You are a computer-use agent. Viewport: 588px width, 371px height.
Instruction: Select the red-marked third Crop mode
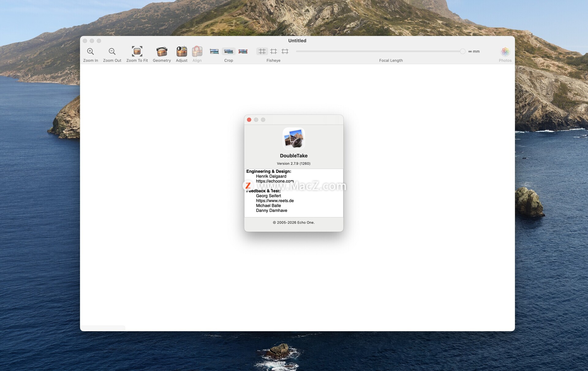[243, 51]
